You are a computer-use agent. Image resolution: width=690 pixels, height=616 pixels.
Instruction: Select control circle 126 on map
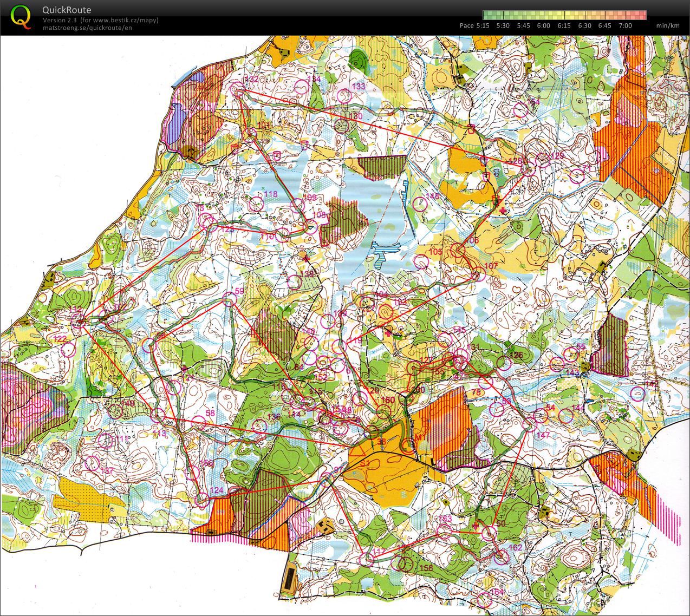tap(504, 363)
